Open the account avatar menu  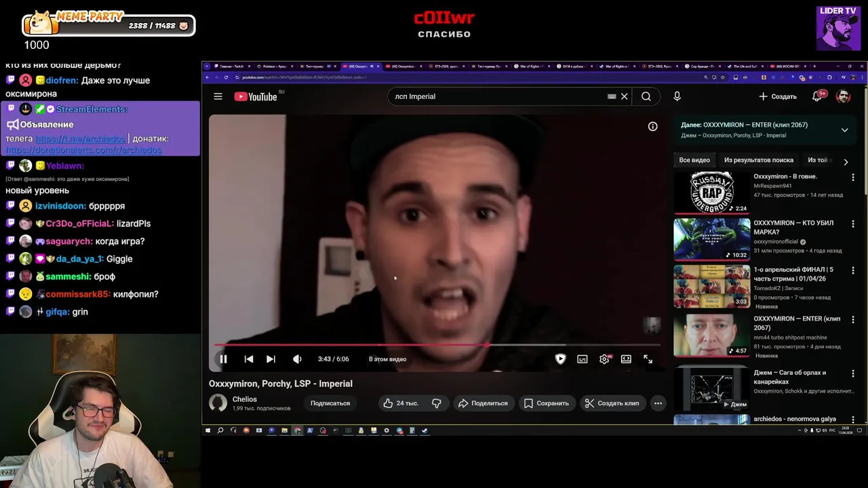pos(843,96)
